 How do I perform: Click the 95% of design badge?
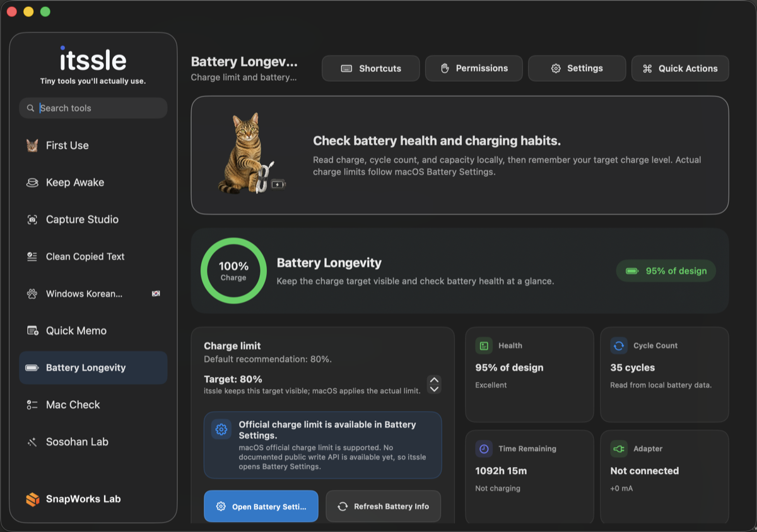[666, 271]
